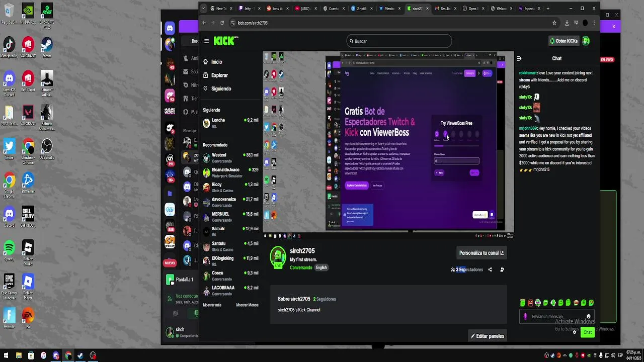
Task: Open recommended channel Ricoy
Action: (x=230, y=187)
